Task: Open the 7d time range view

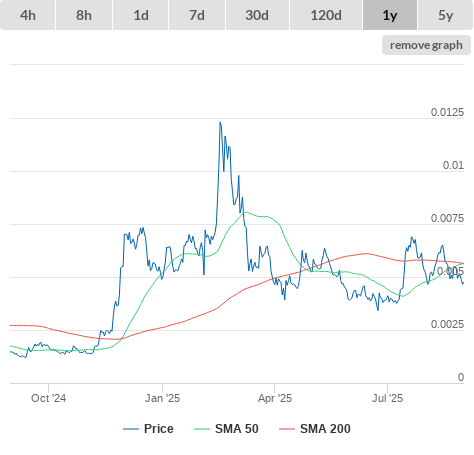Action: click(x=197, y=15)
